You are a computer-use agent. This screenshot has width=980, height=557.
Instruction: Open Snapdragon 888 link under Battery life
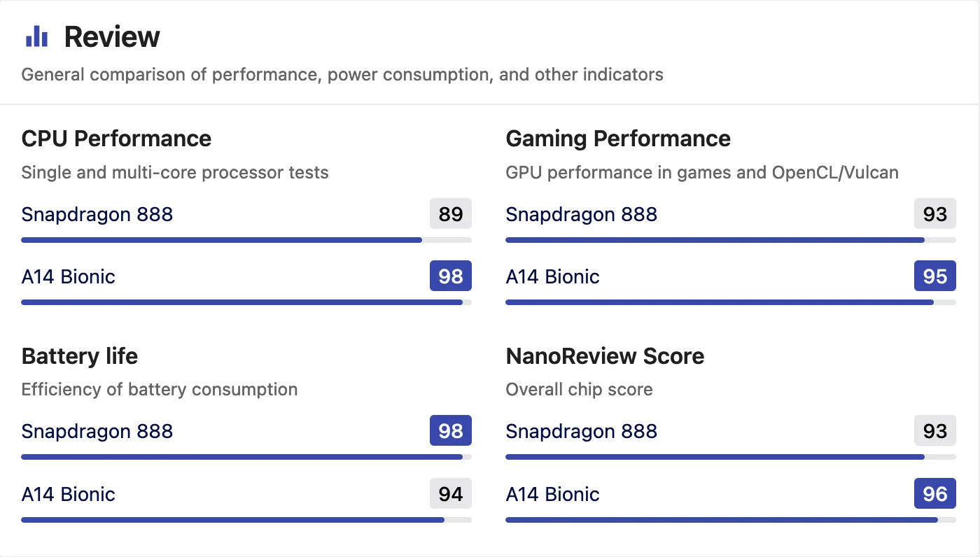pyautogui.click(x=97, y=431)
